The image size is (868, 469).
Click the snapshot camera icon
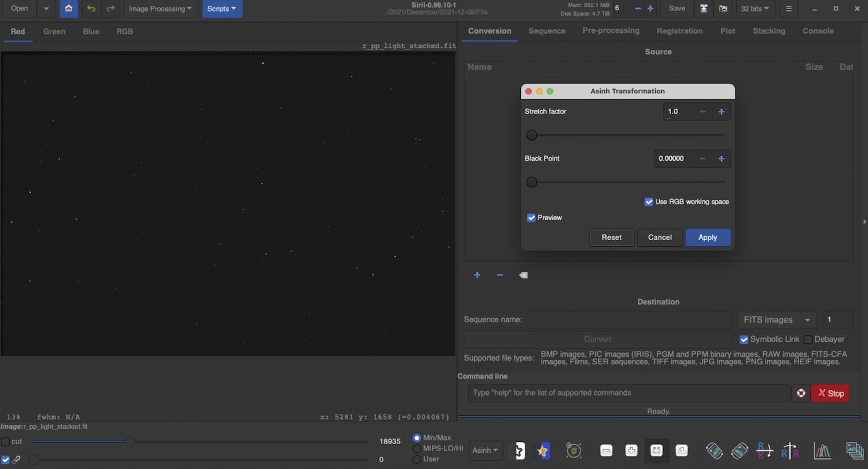point(723,9)
